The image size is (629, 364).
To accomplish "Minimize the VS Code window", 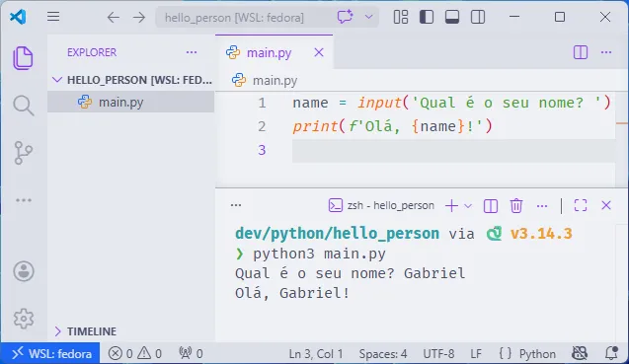I will (514, 17).
